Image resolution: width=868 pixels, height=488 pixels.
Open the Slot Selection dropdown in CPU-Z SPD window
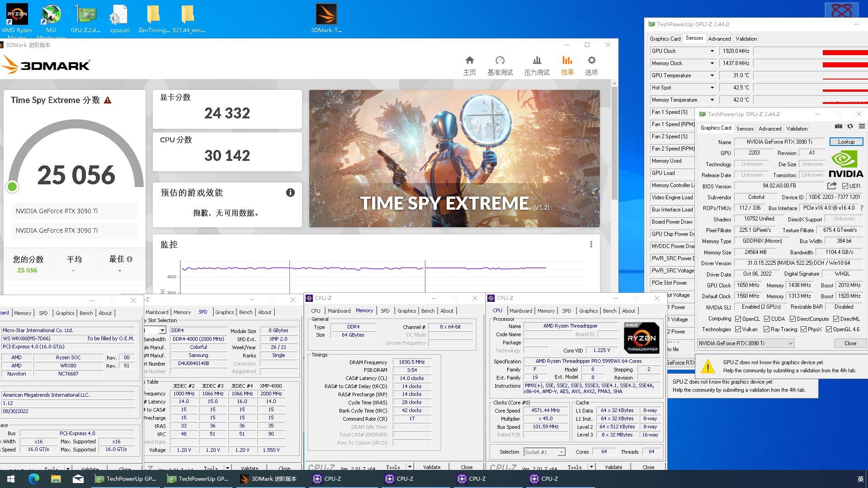[162, 330]
